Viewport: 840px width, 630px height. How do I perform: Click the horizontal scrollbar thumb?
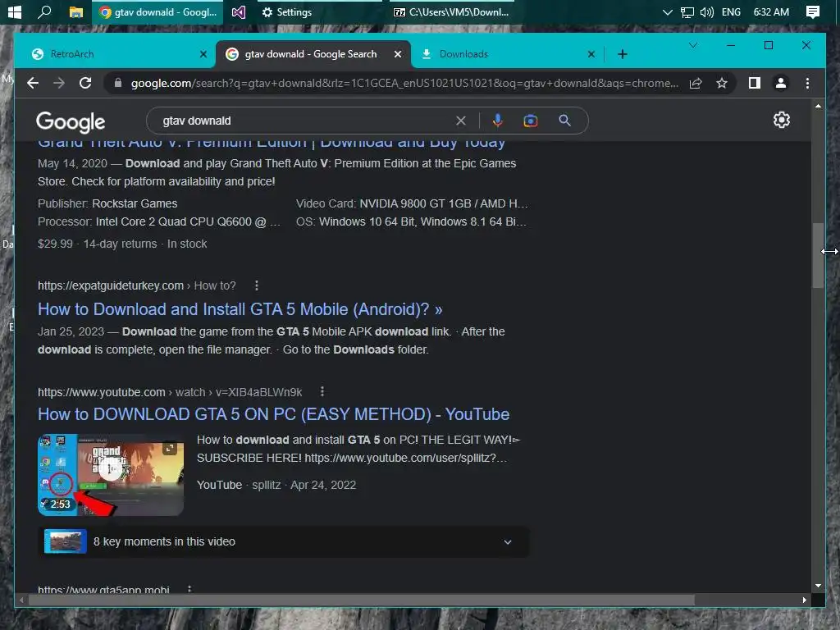click(x=361, y=600)
